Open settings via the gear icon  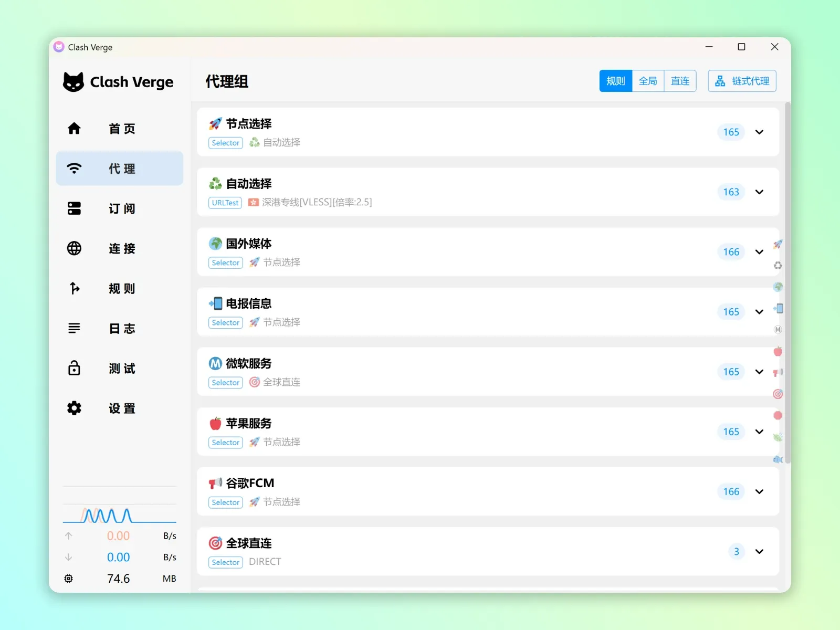pyautogui.click(x=74, y=408)
